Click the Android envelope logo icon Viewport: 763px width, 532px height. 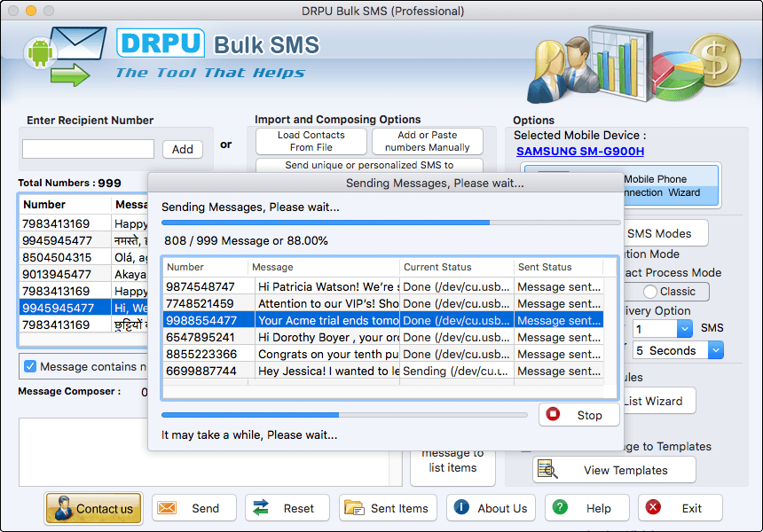coord(66,56)
